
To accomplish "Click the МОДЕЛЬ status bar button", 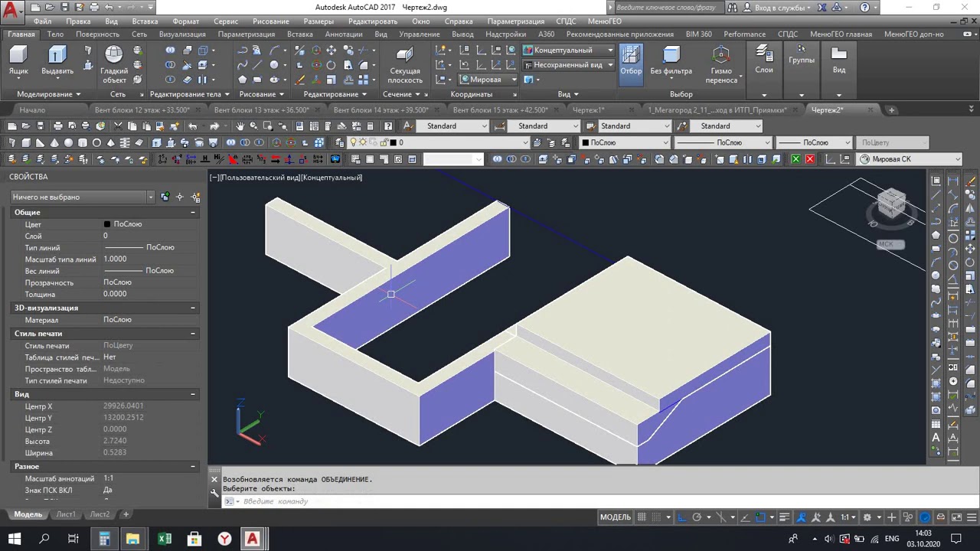I will (x=616, y=517).
